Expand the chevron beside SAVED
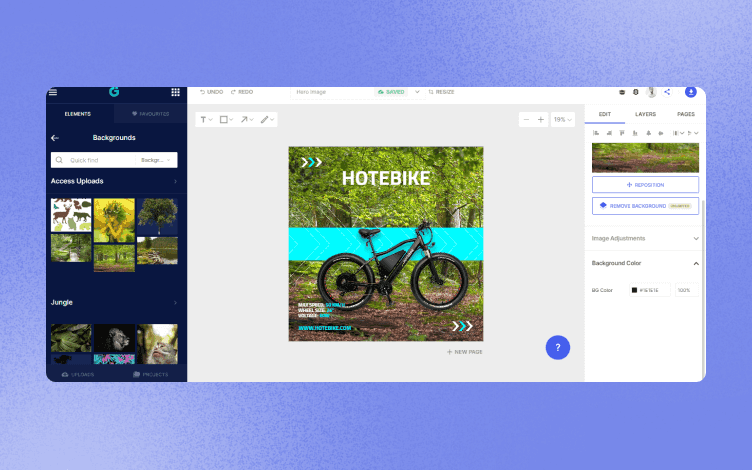The width and height of the screenshot is (752, 470). coord(417,92)
